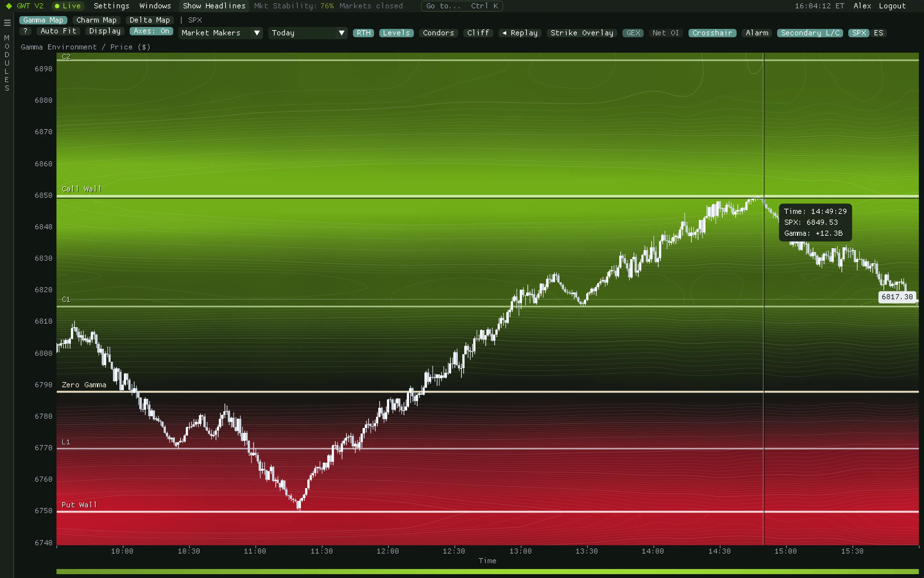The width and height of the screenshot is (924, 578).
Task: Open the Settings menu
Action: [112, 6]
